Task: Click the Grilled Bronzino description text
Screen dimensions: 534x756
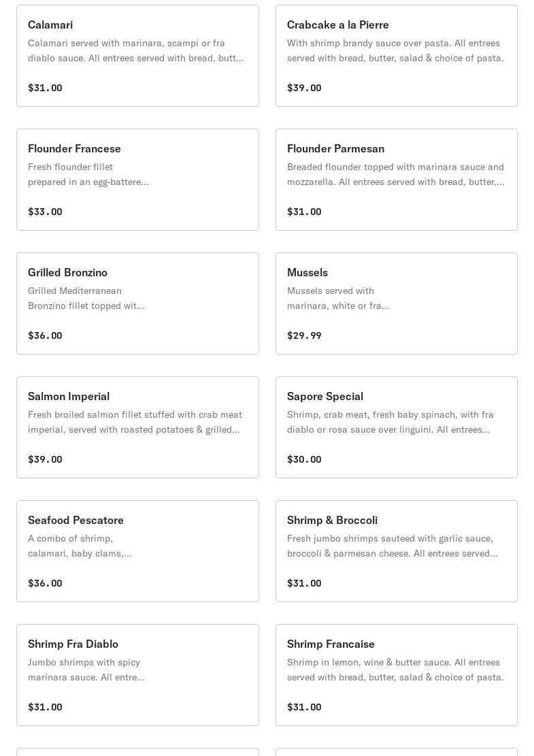Action: click(x=86, y=298)
